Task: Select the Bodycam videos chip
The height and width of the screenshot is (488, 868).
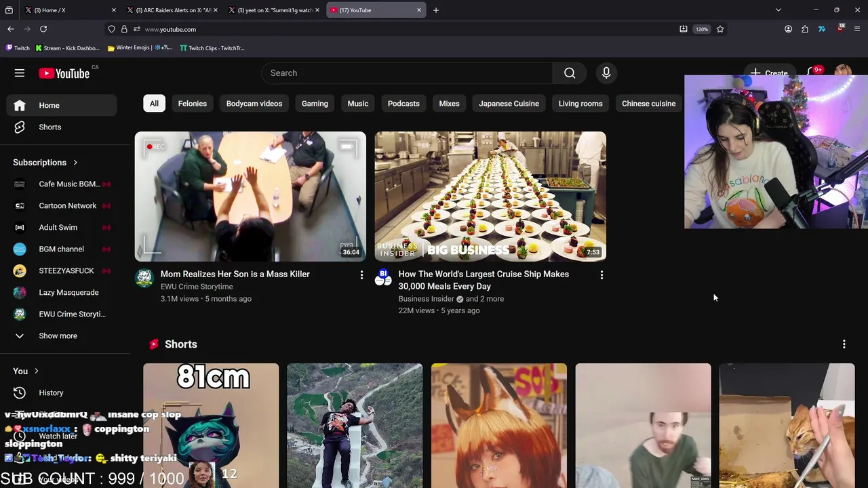Action: (x=254, y=104)
